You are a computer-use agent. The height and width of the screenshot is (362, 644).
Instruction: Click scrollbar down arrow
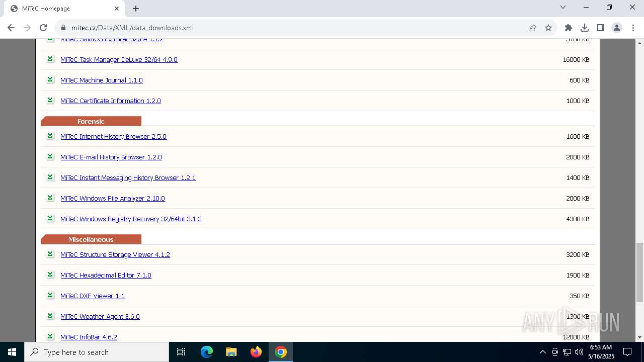coord(639,337)
